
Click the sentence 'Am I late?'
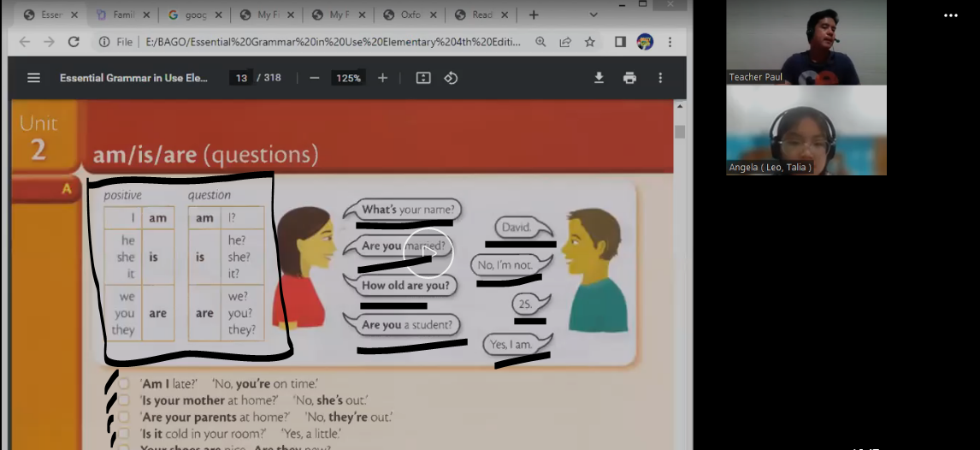168,384
